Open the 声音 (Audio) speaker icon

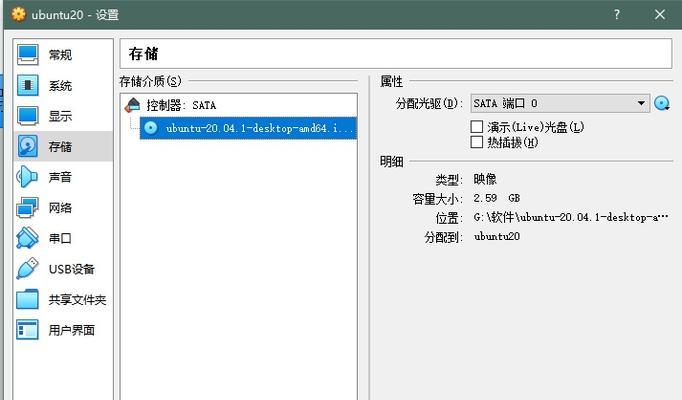28,177
